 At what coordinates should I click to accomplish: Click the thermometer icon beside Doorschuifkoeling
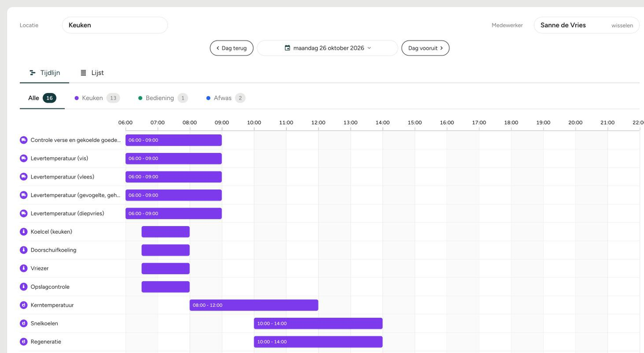[24, 250]
